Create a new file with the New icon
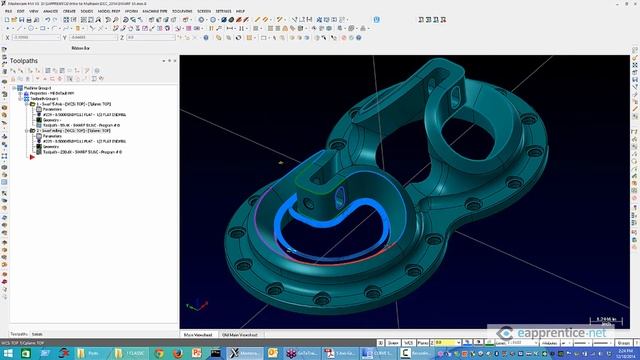The height and width of the screenshot is (360, 640). click(x=7, y=20)
